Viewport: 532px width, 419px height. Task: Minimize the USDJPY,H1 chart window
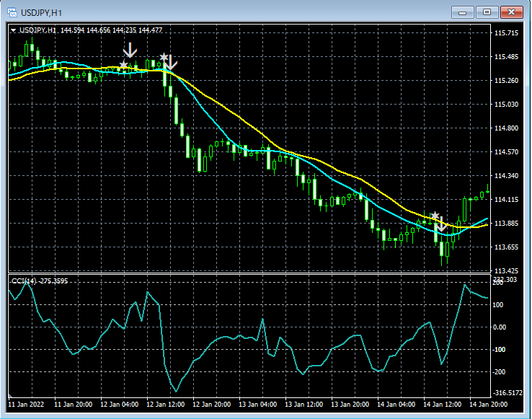point(463,12)
